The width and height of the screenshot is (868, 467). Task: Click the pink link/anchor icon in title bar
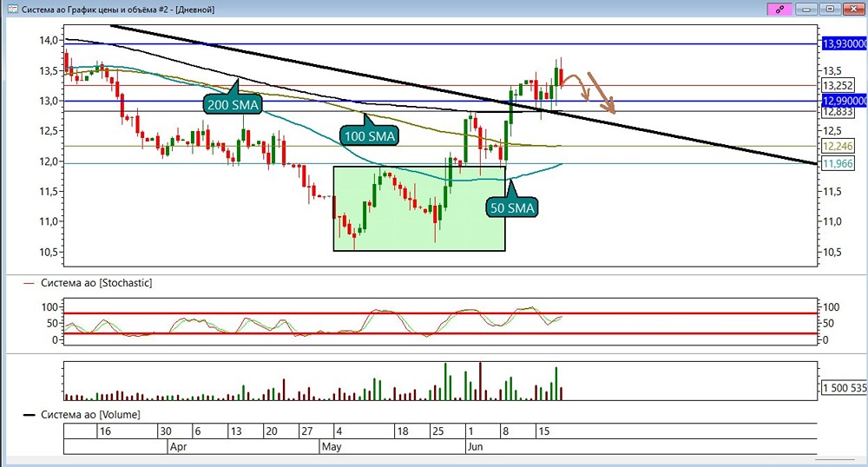pos(779,9)
